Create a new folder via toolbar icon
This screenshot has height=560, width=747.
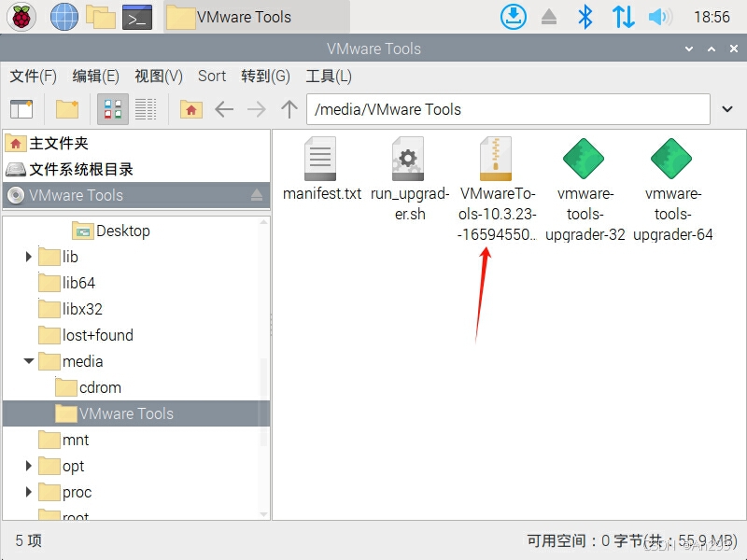[x=67, y=109]
